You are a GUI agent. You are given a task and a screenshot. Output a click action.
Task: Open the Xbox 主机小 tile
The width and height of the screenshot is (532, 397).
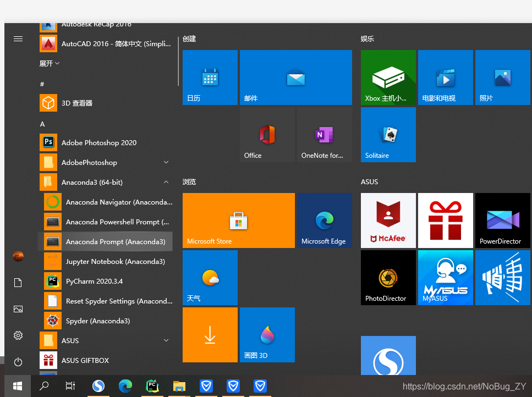388,78
